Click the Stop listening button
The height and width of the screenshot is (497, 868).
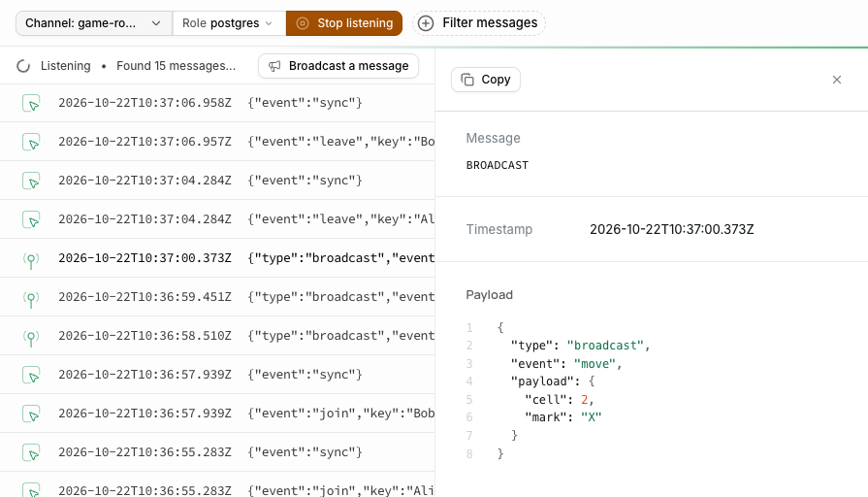343,23
